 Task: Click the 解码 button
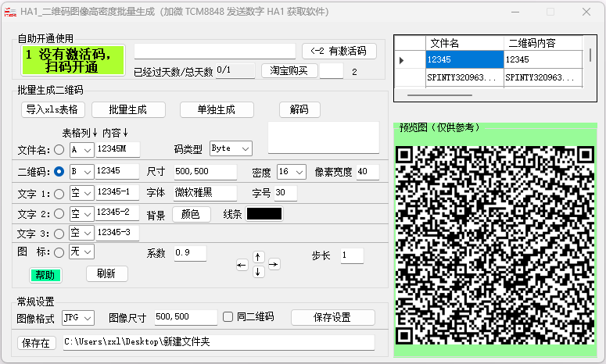(299, 109)
